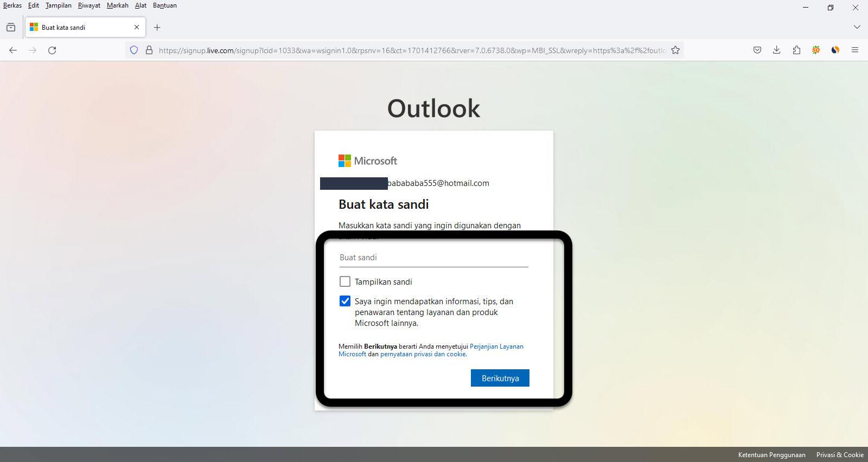Open the Extensions puzzle icon

tap(796, 50)
